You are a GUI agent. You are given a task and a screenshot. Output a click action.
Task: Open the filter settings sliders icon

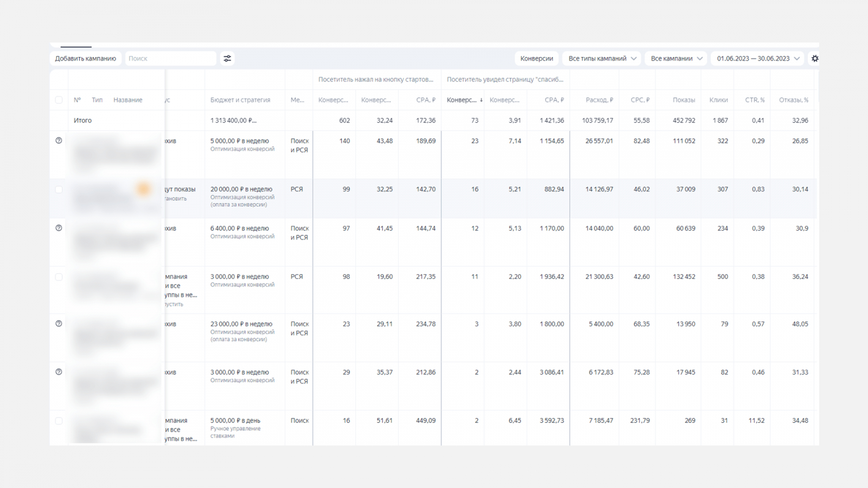pos(227,59)
